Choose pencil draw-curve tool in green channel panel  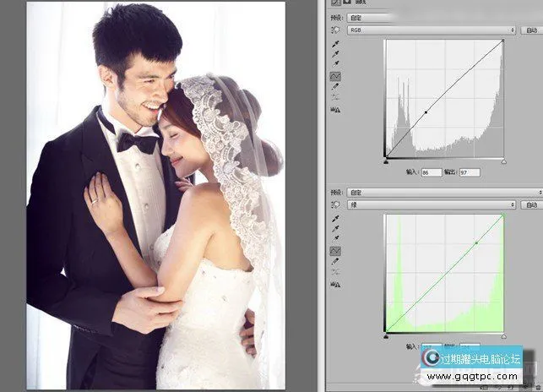[x=335, y=262]
